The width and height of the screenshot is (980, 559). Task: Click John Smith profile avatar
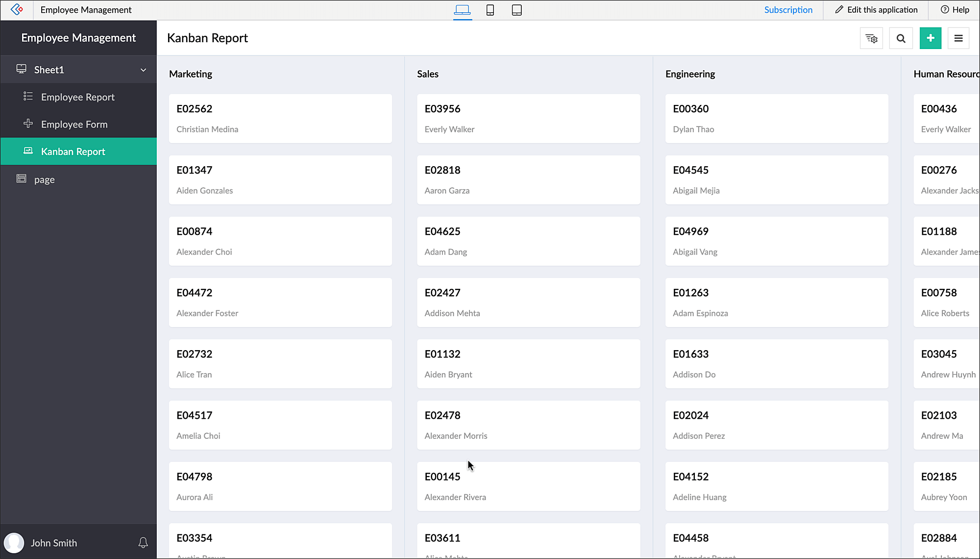click(14, 543)
